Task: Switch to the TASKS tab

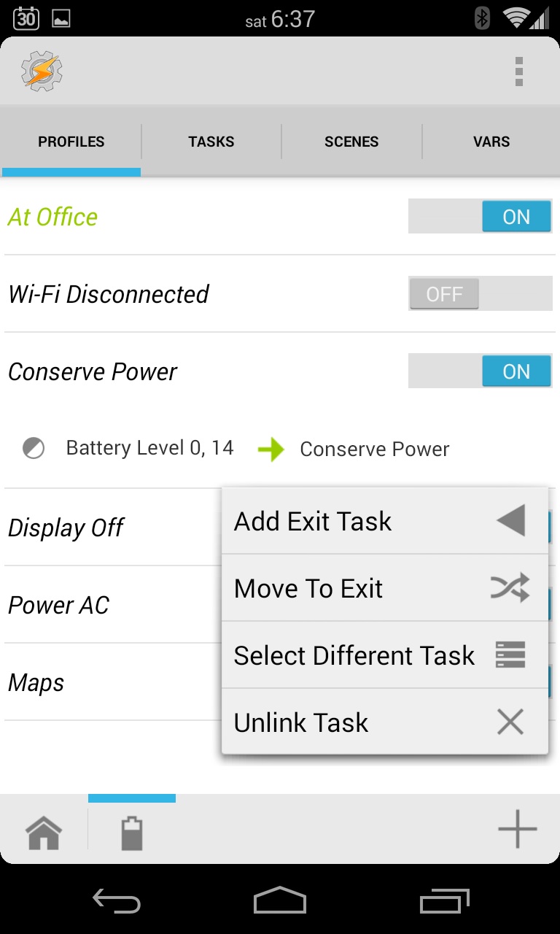Action: point(211,142)
